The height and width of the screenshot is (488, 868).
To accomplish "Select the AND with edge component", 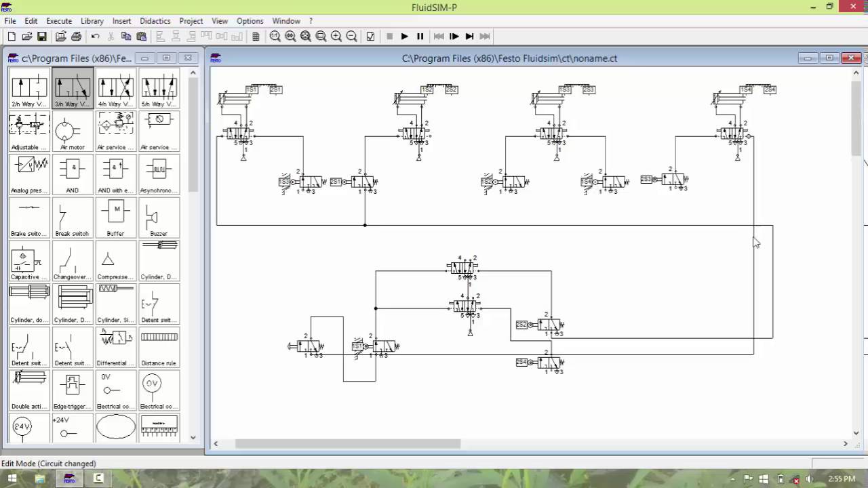I will [x=116, y=175].
